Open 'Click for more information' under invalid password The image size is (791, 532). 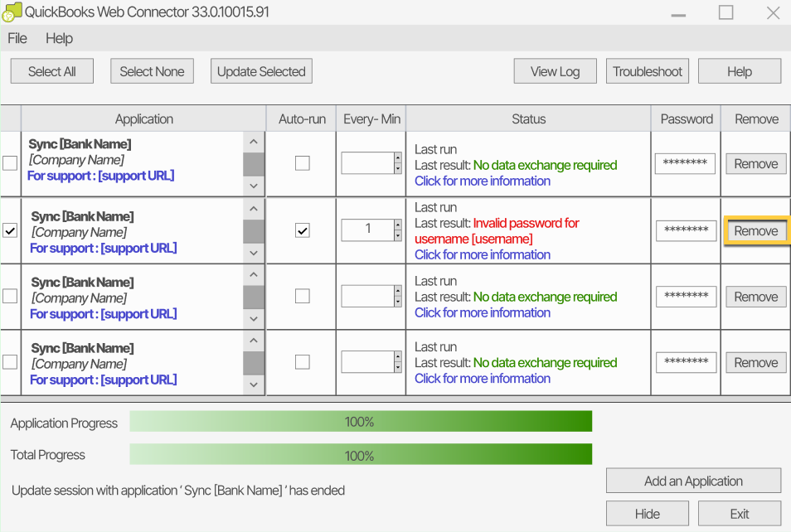[x=483, y=254]
